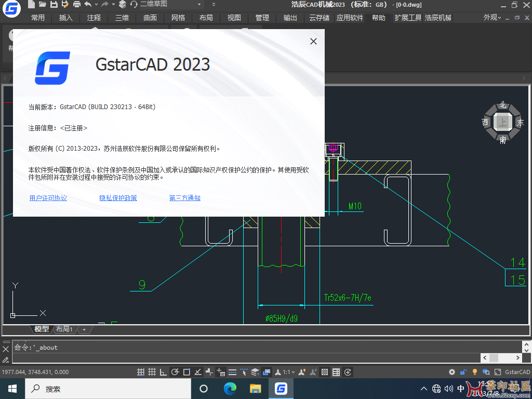This screenshot has width=532, height=399.
Task: Click the command line pencil customize icon
Action: point(6,360)
